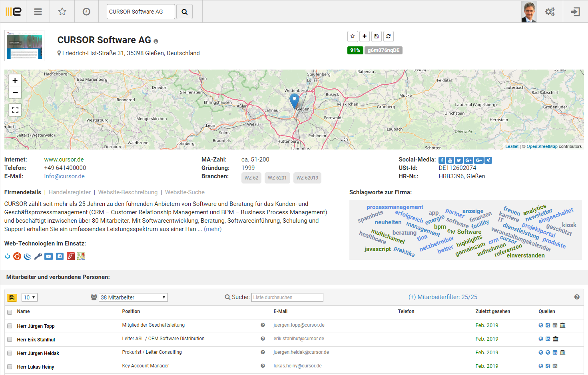Viewport: 588px width, 375px height.
Task: Click the logout icon in the top bar
Action: 575,12
